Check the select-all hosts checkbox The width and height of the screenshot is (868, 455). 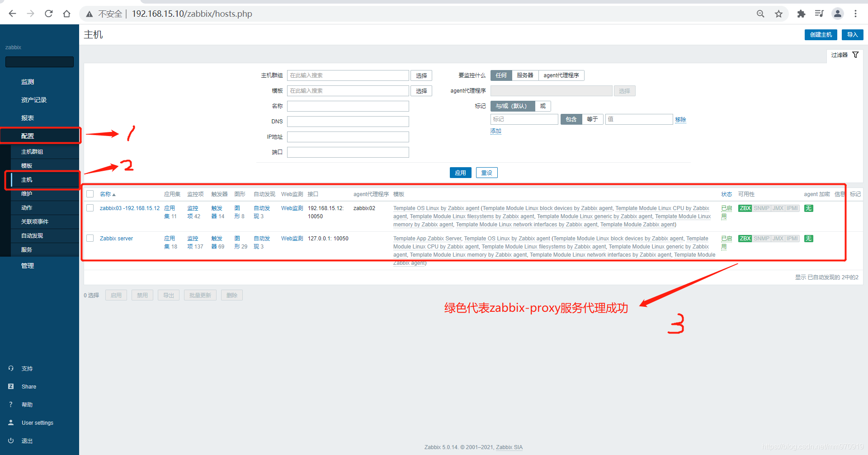click(90, 194)
